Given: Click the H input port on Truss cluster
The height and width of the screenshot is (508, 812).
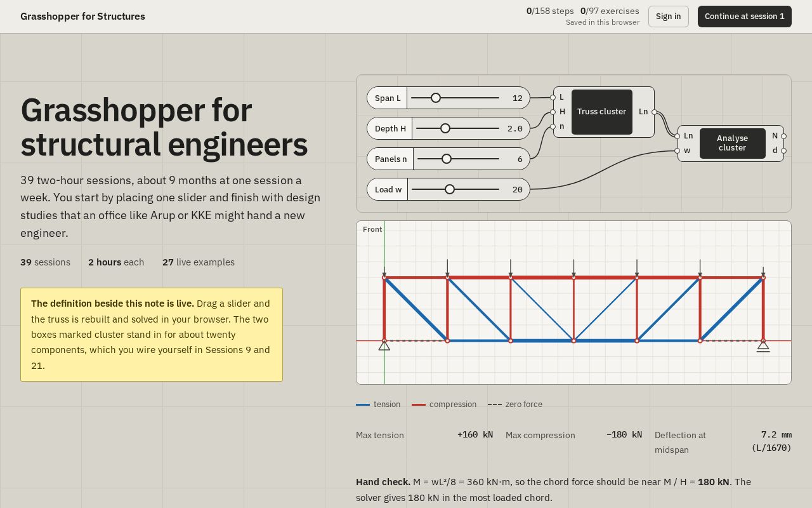Looking at the screenshot, I should pyautogui.click(x=553, y=112).
